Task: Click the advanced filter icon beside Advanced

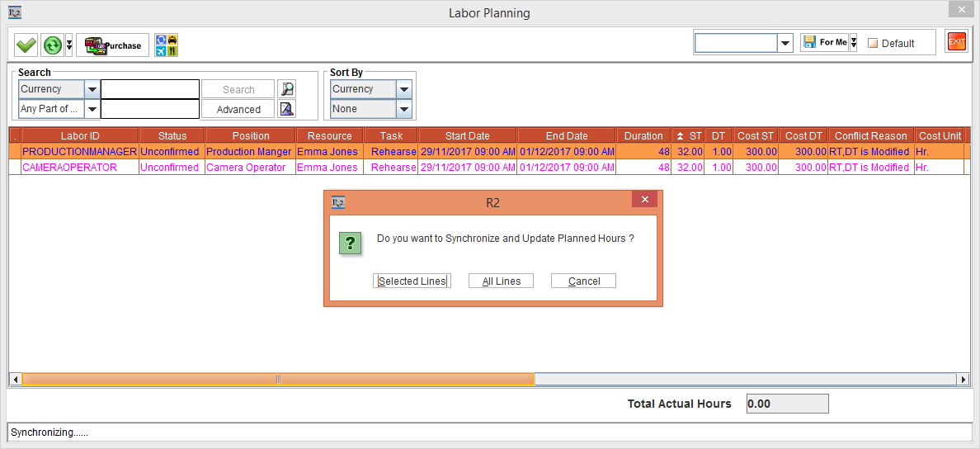Action: [287, 109]
